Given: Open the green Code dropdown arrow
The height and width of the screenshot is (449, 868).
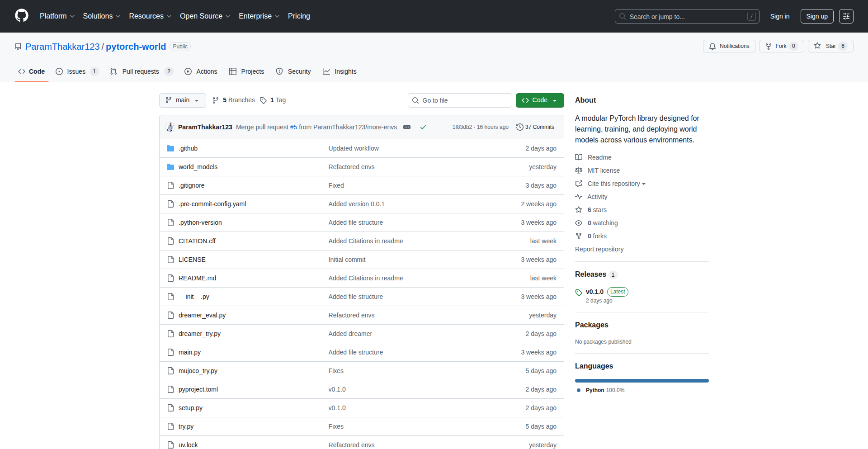Looking at the screenshot, I should pyautogui.click(x=555, y=100).
